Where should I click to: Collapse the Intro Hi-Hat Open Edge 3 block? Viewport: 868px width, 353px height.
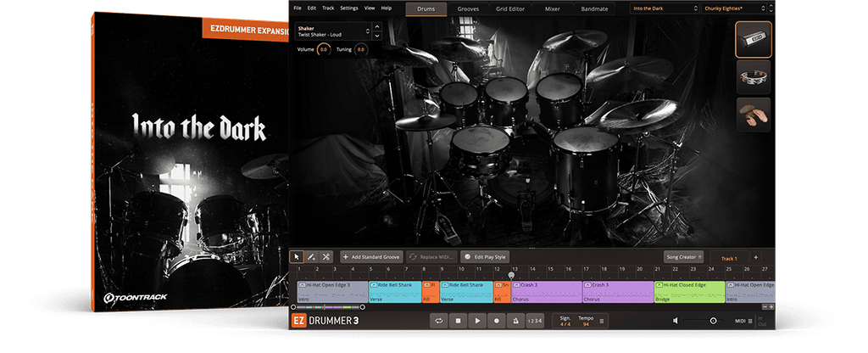302,285
